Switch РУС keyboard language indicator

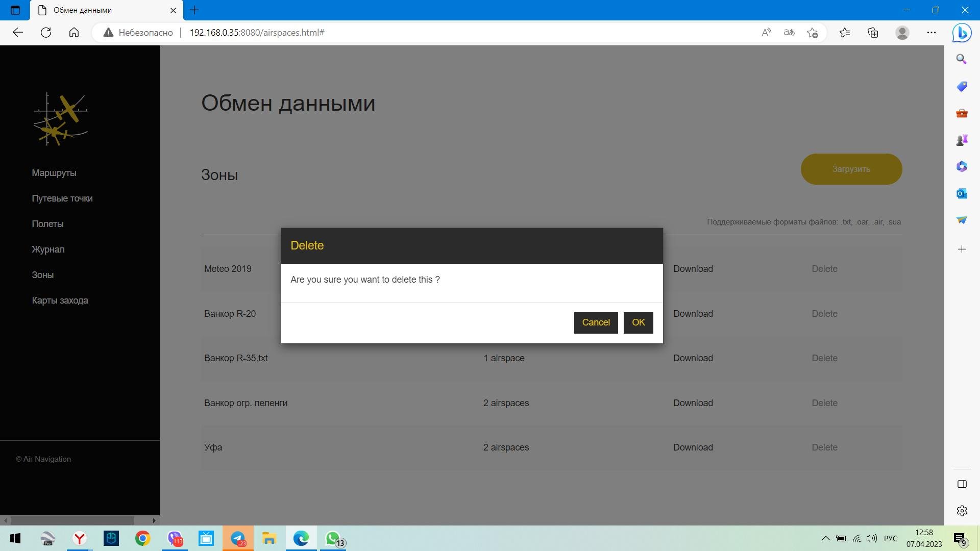890,538
